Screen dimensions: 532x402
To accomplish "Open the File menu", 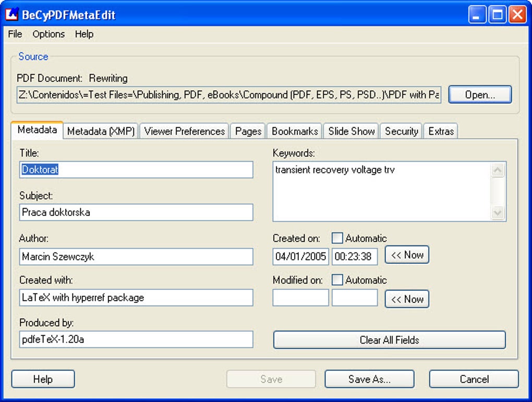I will 15,34.
